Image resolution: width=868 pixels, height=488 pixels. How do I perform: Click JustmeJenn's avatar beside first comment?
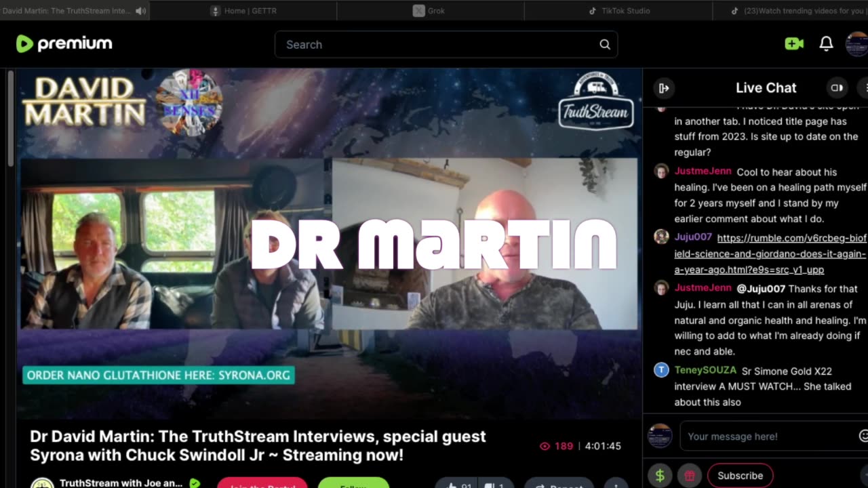pos(661,171)
